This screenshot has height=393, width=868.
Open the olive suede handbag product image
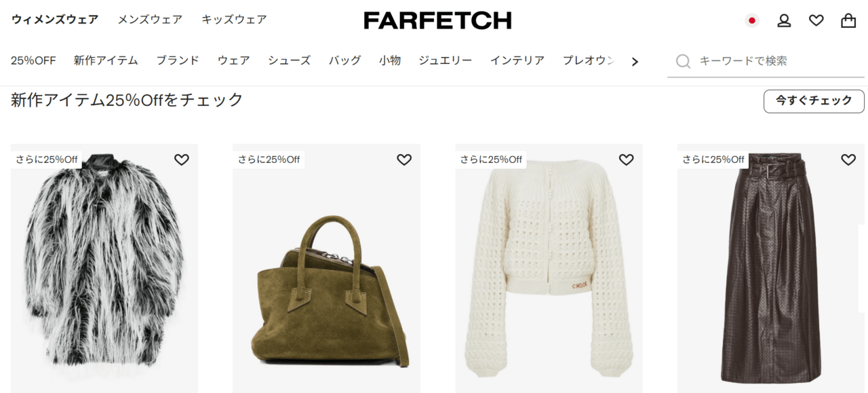tap(326, 268)
